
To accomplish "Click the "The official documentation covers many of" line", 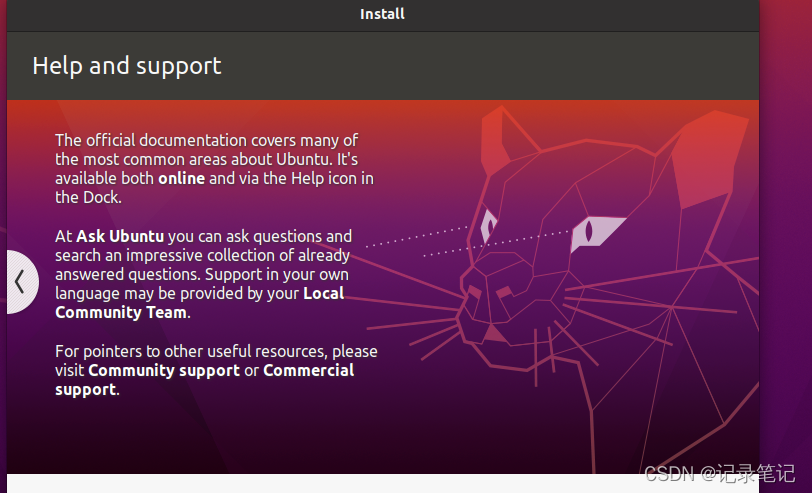I will coord(207,140).
